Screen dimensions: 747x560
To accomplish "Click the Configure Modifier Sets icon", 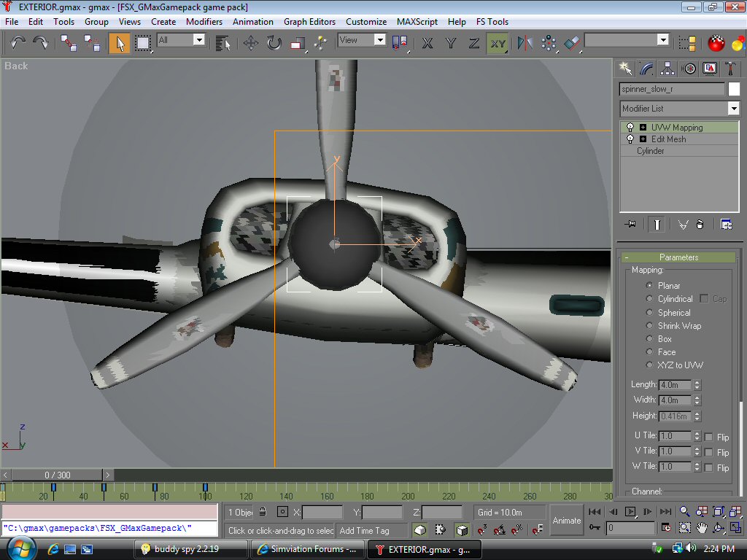I will tap(726, 225).
